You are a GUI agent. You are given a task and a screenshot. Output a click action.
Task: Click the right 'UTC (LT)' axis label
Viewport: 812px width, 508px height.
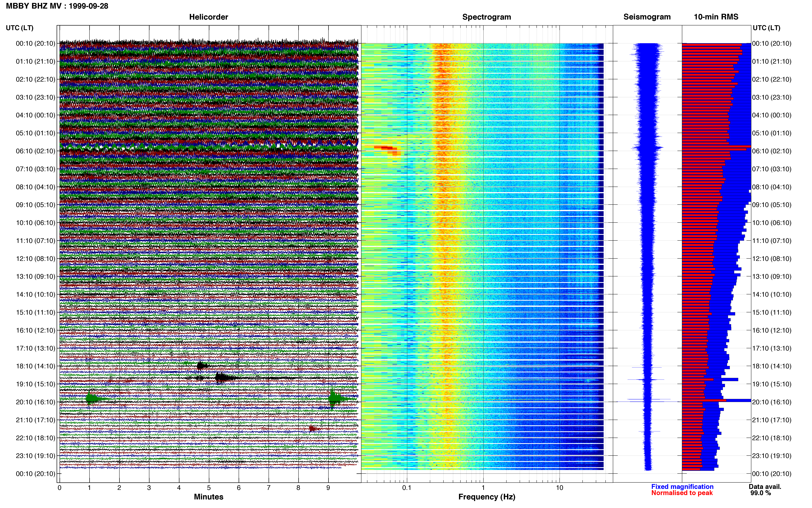click(766, 28)
